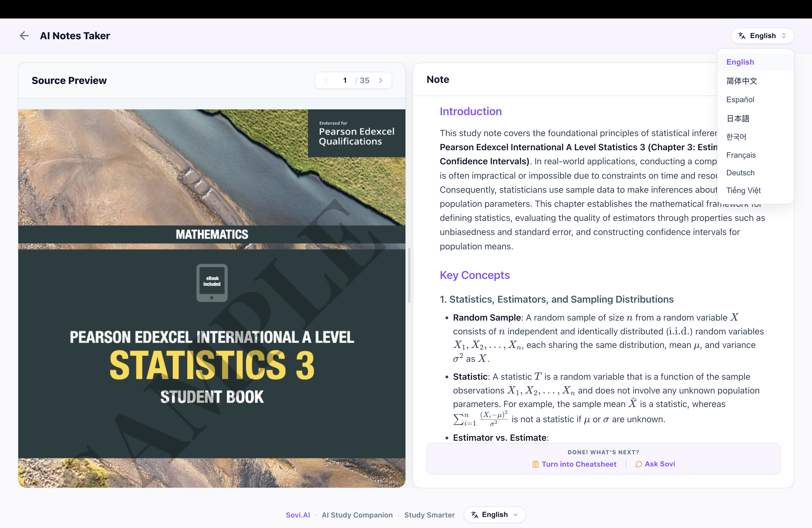Change the language to Français
812x528 pixels.
755,155
